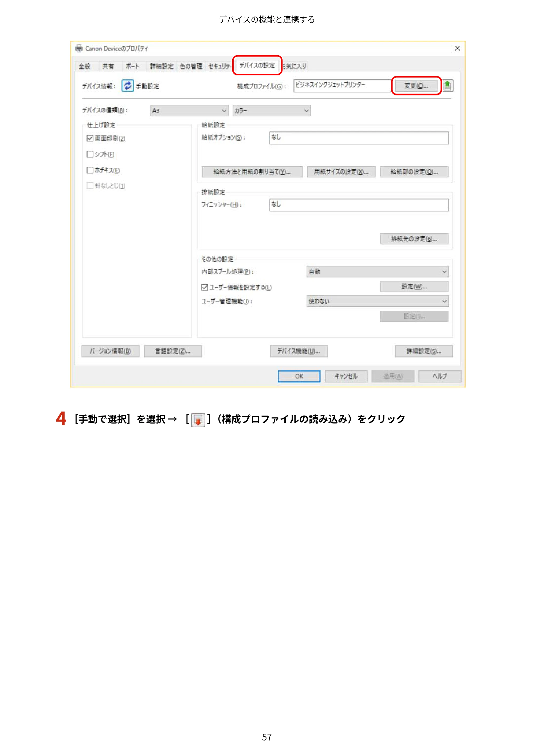Click the import configuration profile icon in step 4
The height and width of the screenshot is (756, 534).
click(198, 420)
